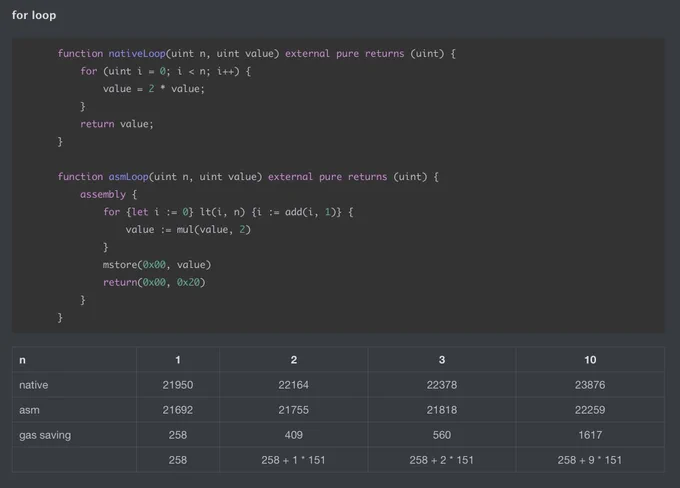Select the asmLoop function signature line
This screenshot has width=680, height=488.
[248, 177]
